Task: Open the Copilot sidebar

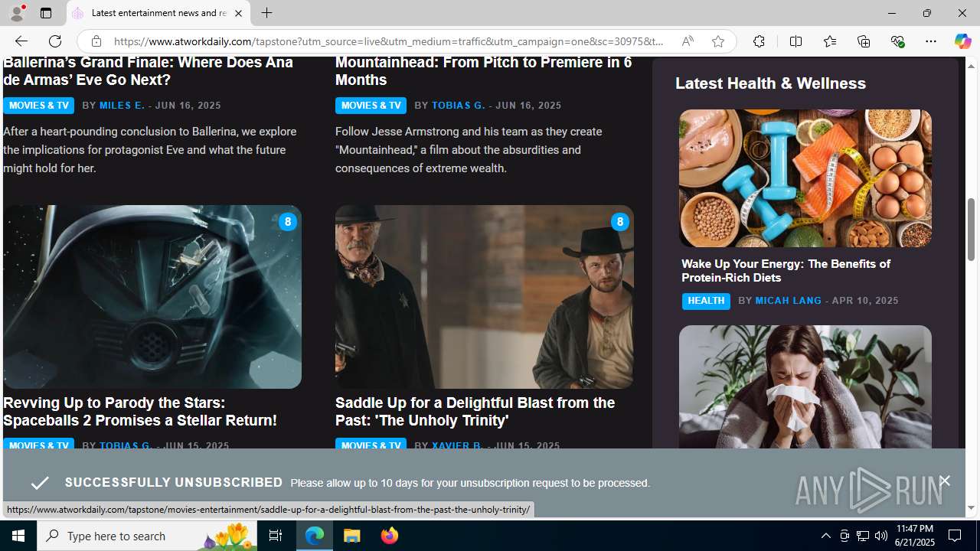Action: coord(962,41)
